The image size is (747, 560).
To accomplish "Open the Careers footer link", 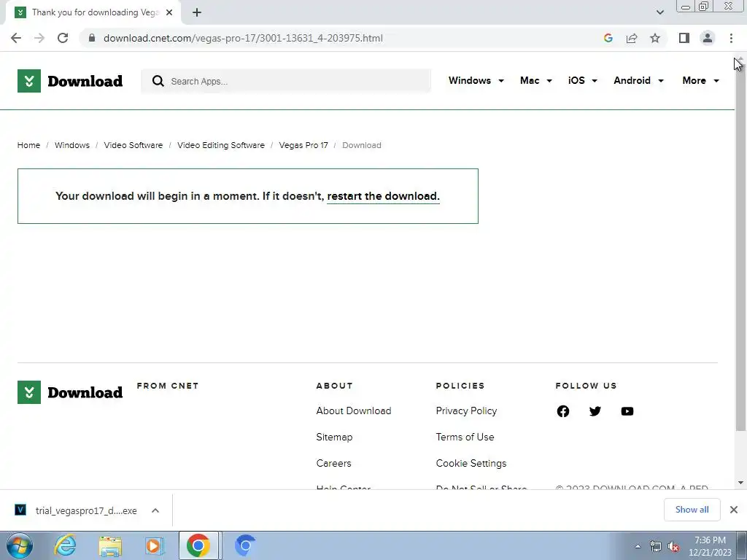I will tap(333, 463).
